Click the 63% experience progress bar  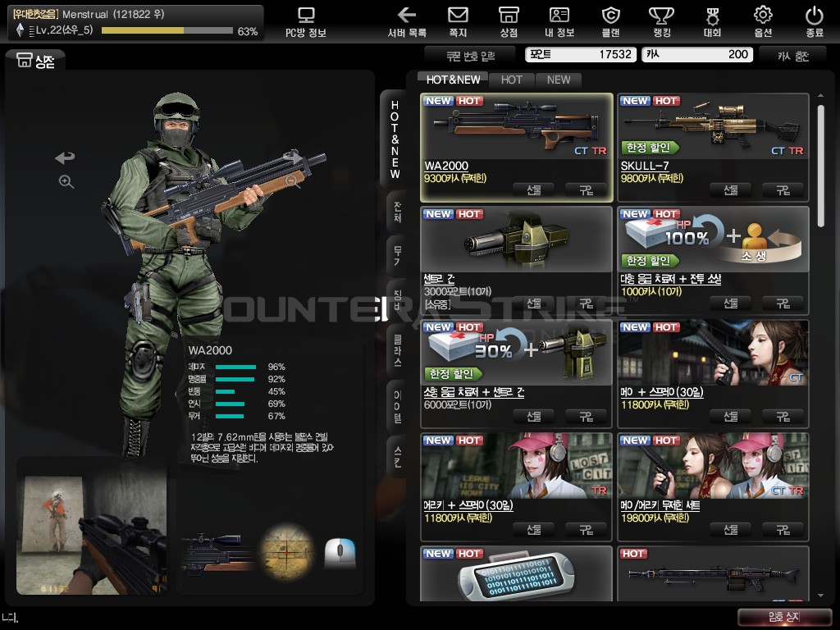click(167, 30)
